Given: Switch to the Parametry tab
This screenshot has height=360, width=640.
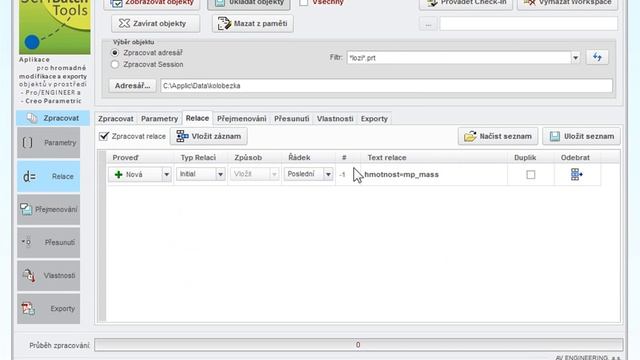Looking at the screenshot, I should coord(159,119).
